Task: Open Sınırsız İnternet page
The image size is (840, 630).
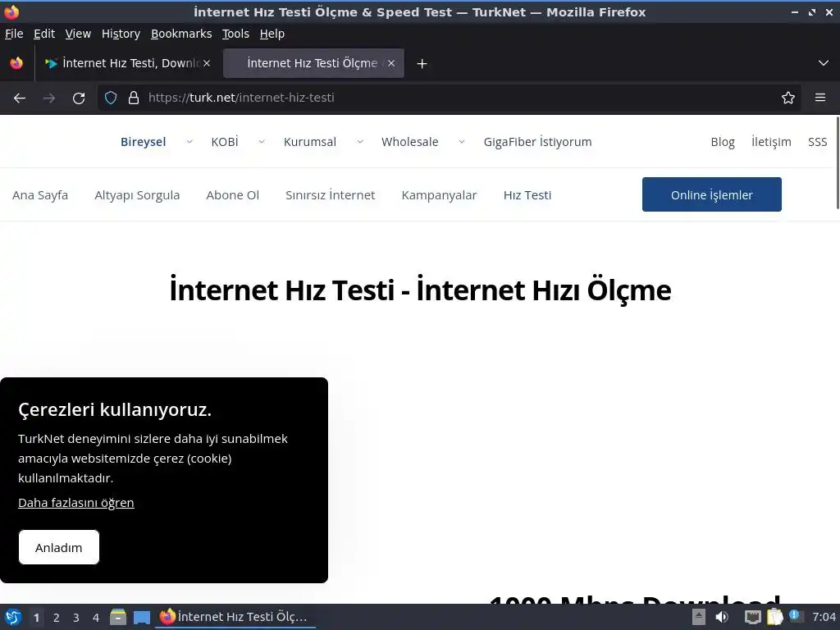Action: coord(330,195)
